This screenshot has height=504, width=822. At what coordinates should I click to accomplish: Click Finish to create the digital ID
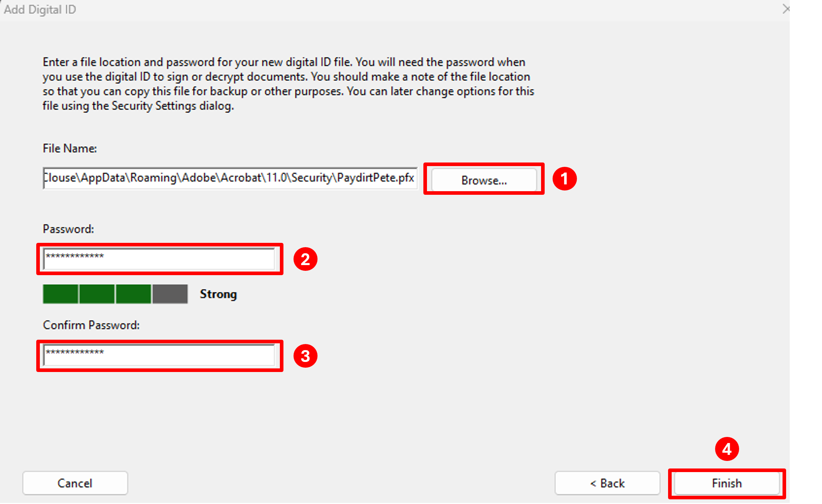tap(727, 483)
